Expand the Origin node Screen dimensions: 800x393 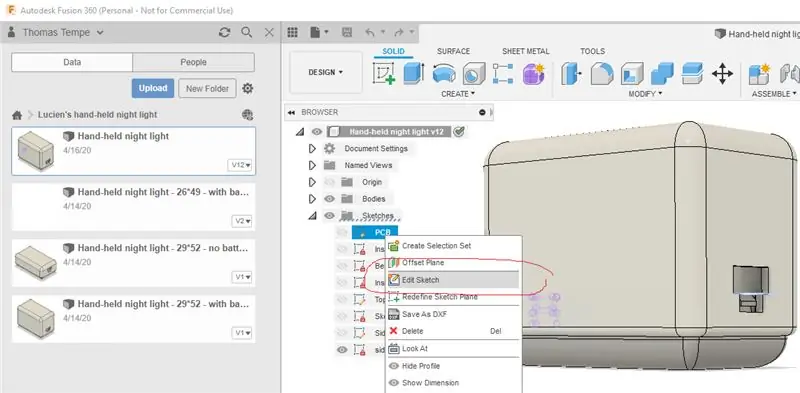pyautogui.click(x=312, y=182)
